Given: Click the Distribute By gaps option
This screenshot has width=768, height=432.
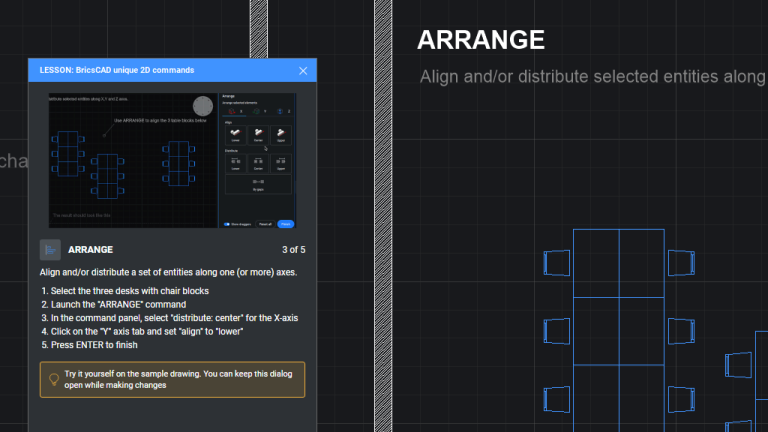Looking at the screenshot, I should (258, 184).
